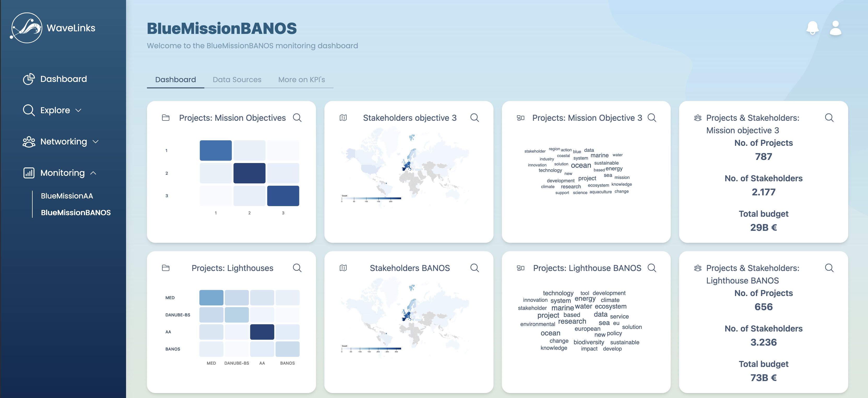The image size is (868, 398).
Task: Click the BANOS-BANOS Lighthouses heatmap cell
Action: click(x=287, y=349)
